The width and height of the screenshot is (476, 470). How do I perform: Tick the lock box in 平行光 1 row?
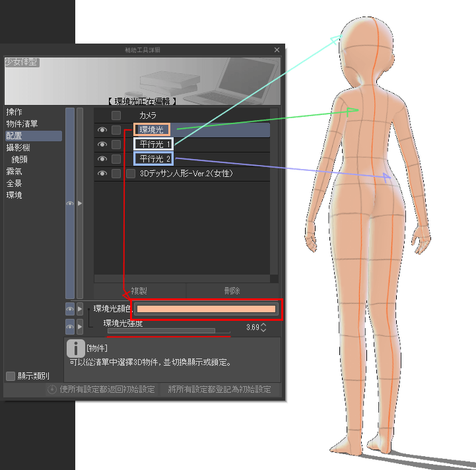[x=116, y=144]
